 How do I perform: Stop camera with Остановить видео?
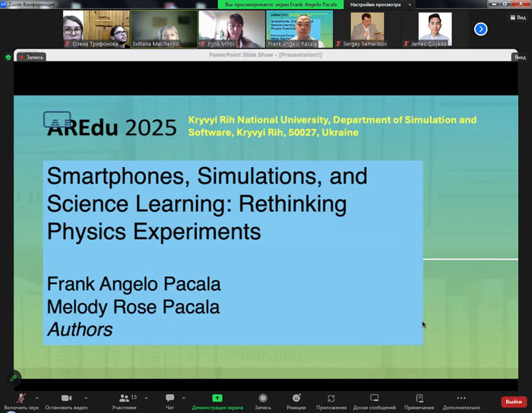[66, 399]
